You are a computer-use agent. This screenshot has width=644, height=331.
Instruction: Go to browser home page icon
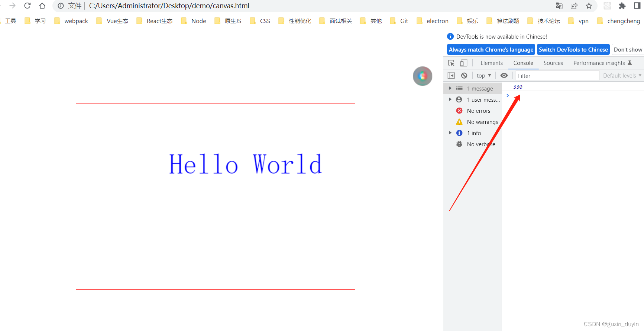point(42,6)
